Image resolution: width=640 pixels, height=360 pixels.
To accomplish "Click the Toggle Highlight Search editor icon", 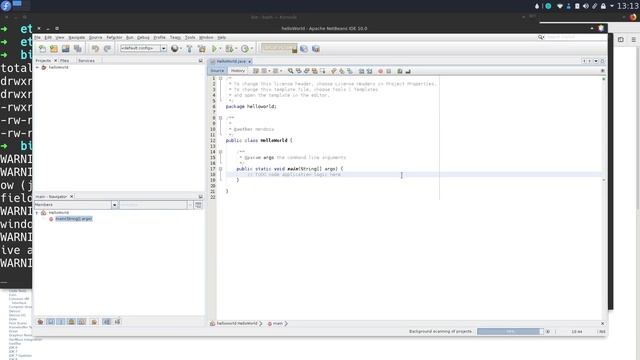I will tap(315, 71).
